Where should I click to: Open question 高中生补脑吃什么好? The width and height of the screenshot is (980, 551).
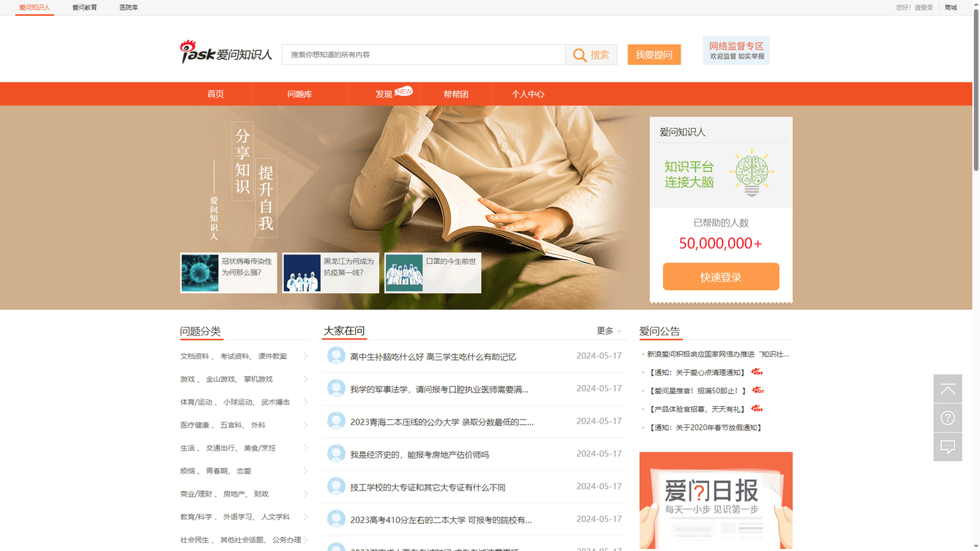(x=433, y=356)
